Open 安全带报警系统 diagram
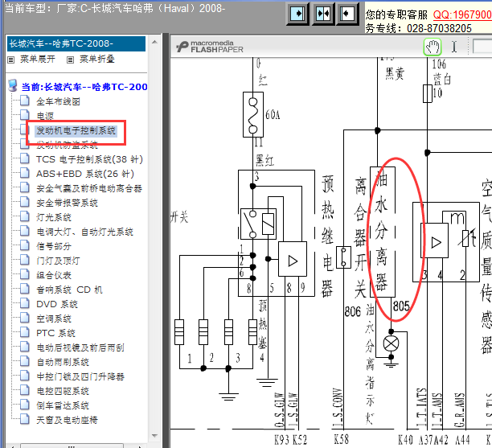492x448 pixels. click(x=68, y=203)
